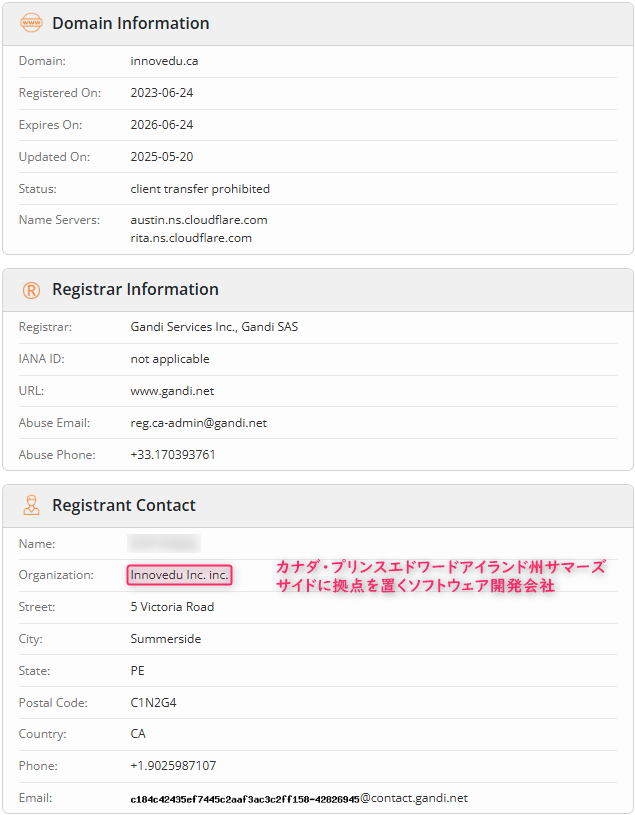This screenshot has width=635, height=815.
Task: Select name server rita.ns.cloudflare.com
Action: (191, 238)
